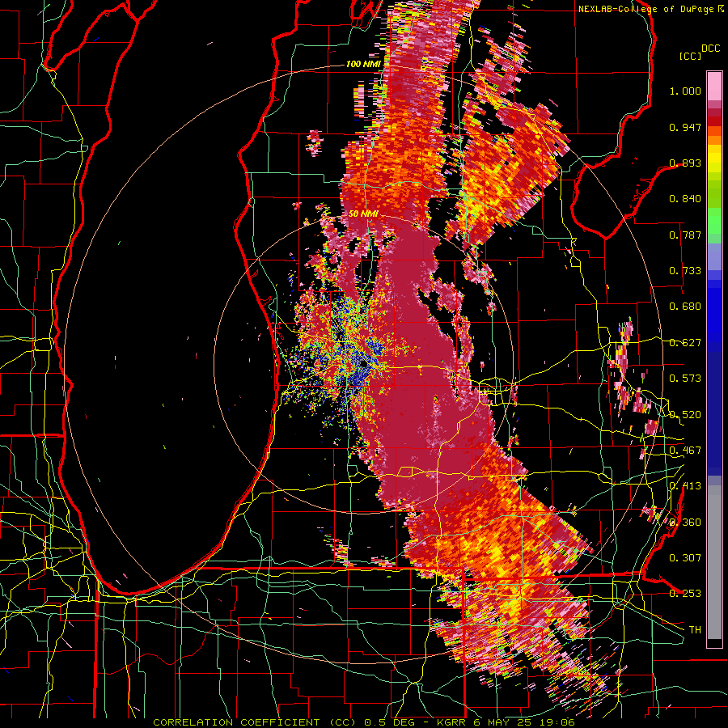Click the 0.680 scale value
The height and width of the screenshot is (728, 728).
click(685, 307)
